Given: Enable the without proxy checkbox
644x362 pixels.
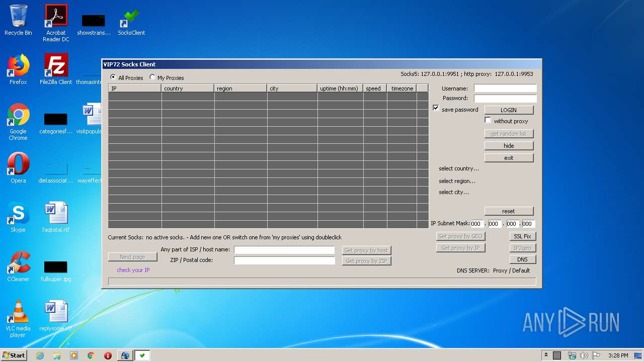Looking at the screenshot, I should (488, 120).
